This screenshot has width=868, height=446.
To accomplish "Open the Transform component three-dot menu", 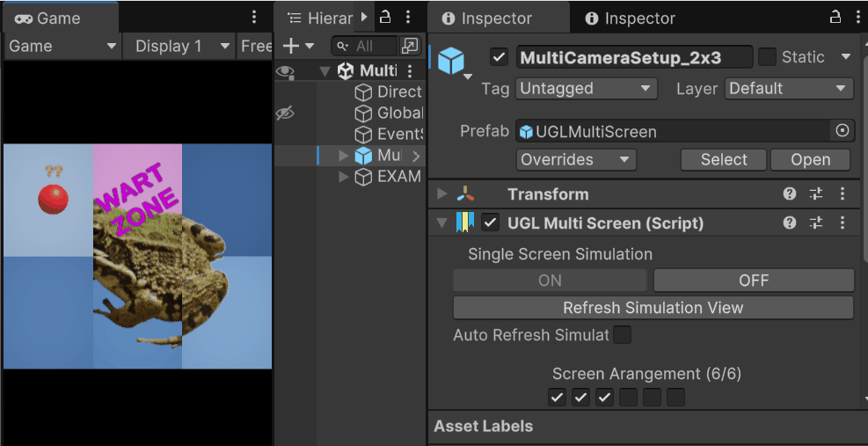I will (x=842, y=194).
